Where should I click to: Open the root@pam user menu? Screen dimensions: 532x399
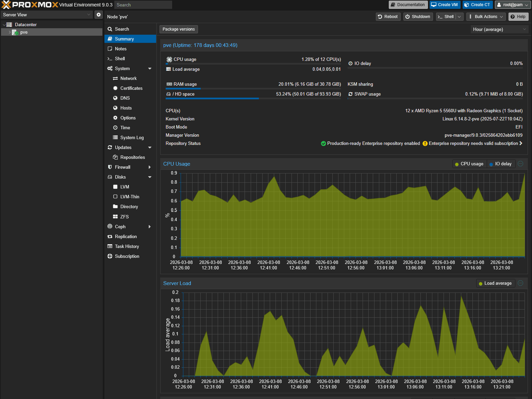pyautogui.click(x=512, y=5)
